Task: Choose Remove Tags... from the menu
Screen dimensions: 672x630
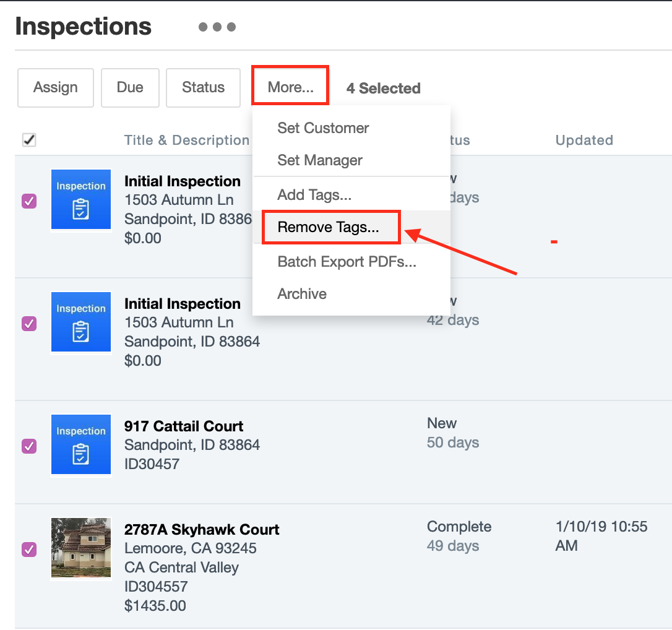Action: point(328,227)
